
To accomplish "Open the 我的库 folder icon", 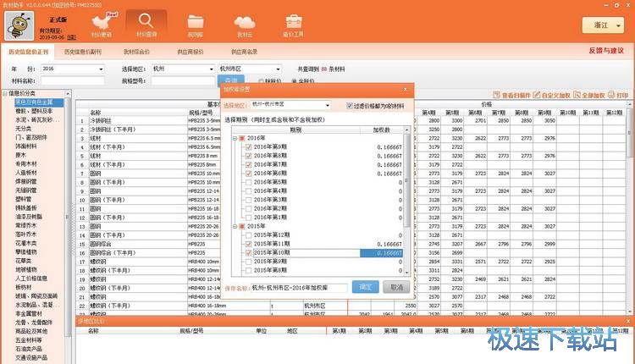I will [196, 24].
